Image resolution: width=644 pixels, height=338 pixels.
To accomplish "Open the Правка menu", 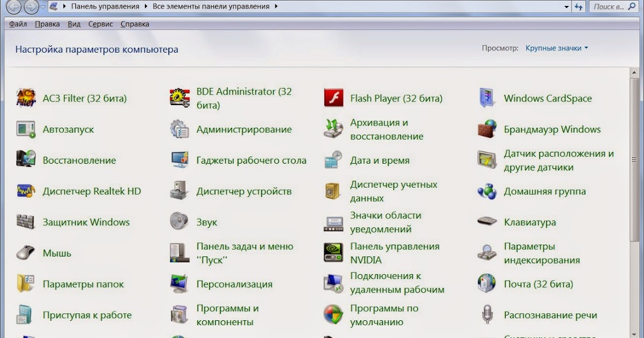I will point(47,24).
